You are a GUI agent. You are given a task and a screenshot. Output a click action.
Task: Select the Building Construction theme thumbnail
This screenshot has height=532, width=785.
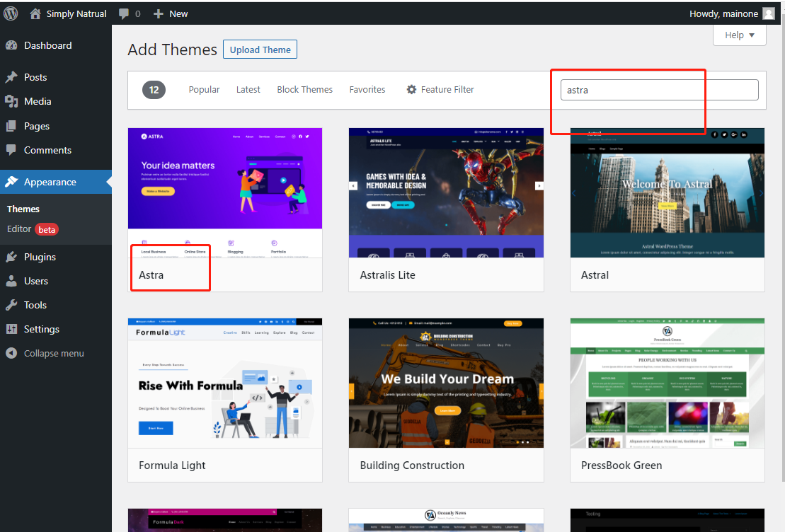point(446,383)
